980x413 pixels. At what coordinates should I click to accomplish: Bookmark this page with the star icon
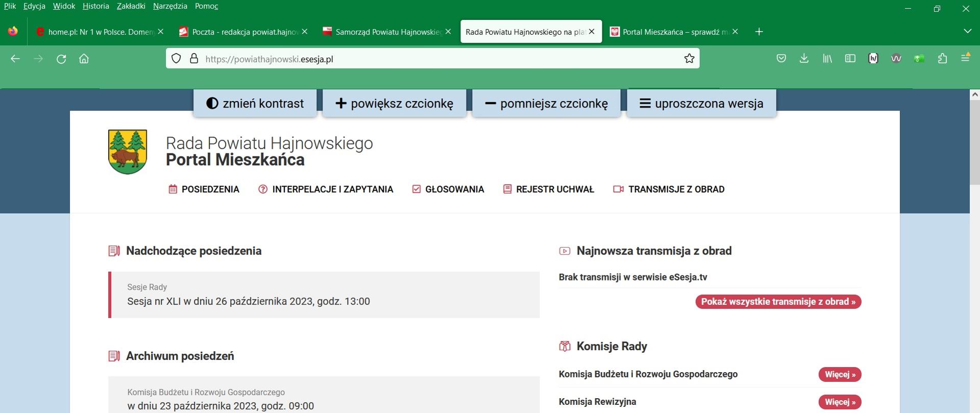689,59
